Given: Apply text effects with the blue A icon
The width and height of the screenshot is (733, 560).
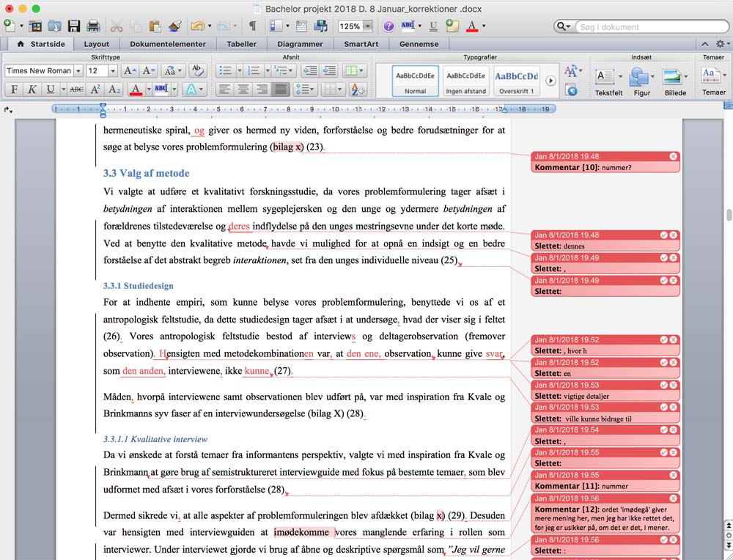Looking at the screenshot, I should tap(191, 89).
